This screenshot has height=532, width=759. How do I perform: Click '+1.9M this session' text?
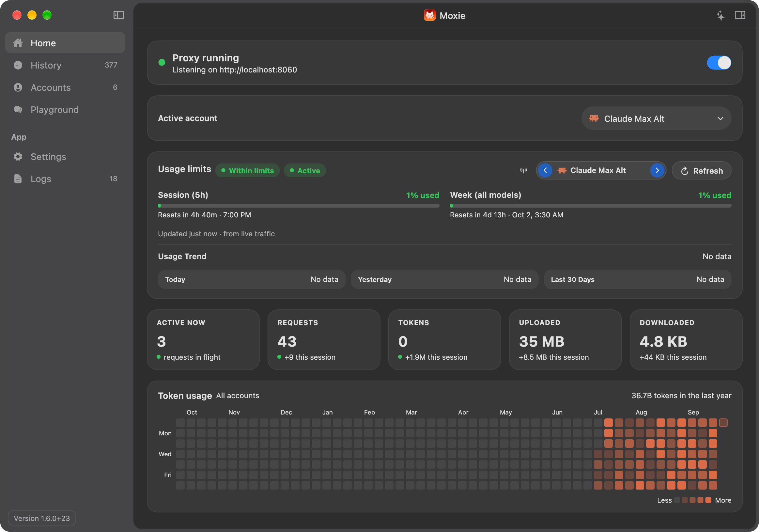coord(436,357)
